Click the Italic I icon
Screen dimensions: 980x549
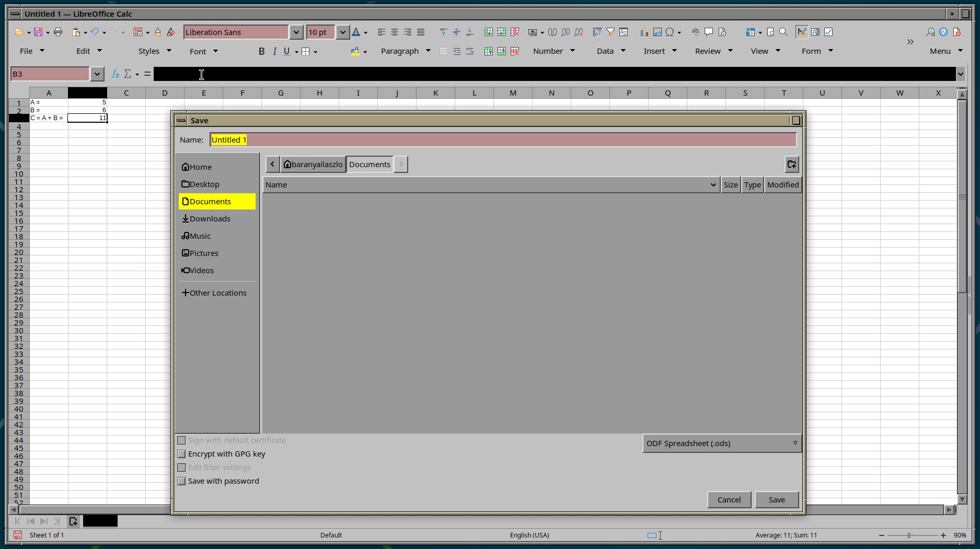pos(274,51)
